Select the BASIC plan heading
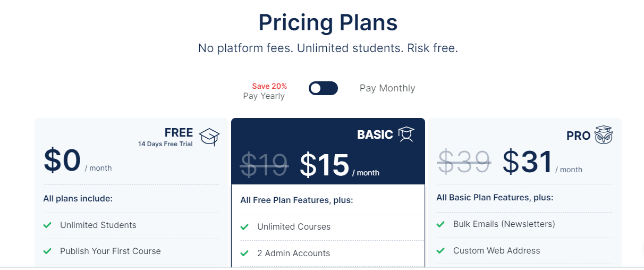Image resolution: width=644 pixels, height=270 pixels. tap(375, 135)
